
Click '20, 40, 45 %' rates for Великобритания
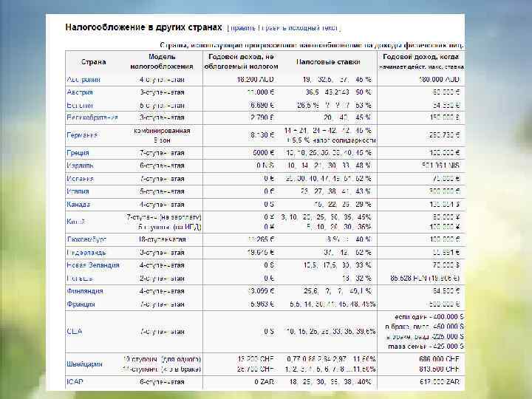(347, 117)
